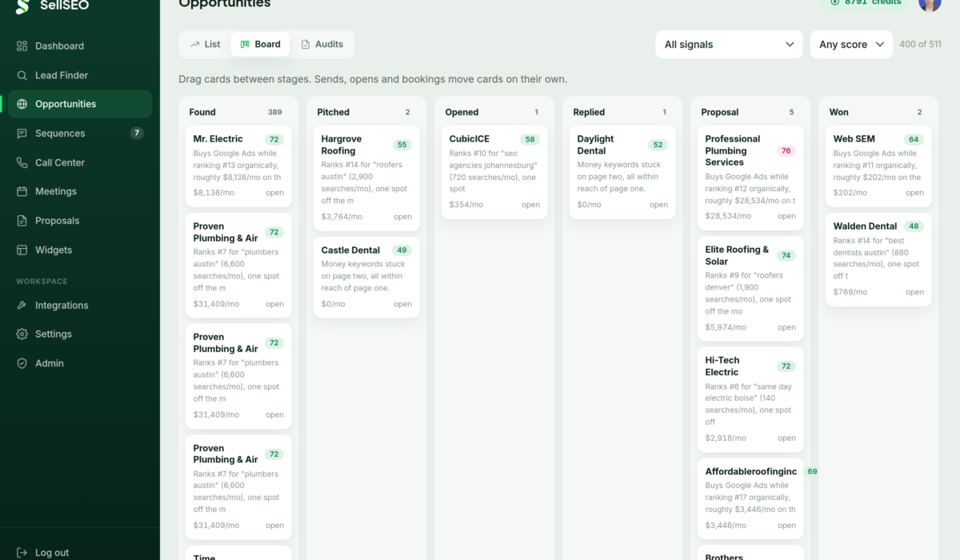Image resolution: width=960 pixels, height=560 pixels.
Task: Open the Daylight Dental card
Action: click(622, 172)
